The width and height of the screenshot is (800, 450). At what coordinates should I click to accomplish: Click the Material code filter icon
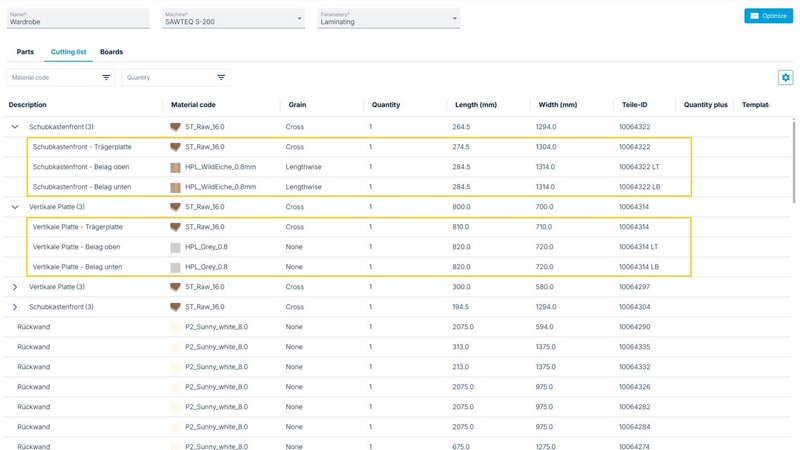[106, 77]
